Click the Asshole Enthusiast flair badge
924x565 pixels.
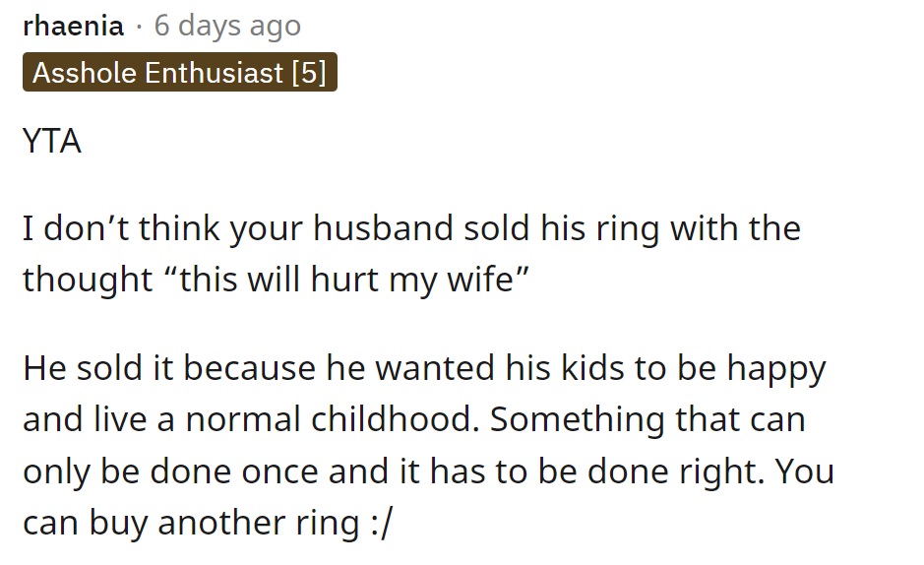(x=180, y=72)
